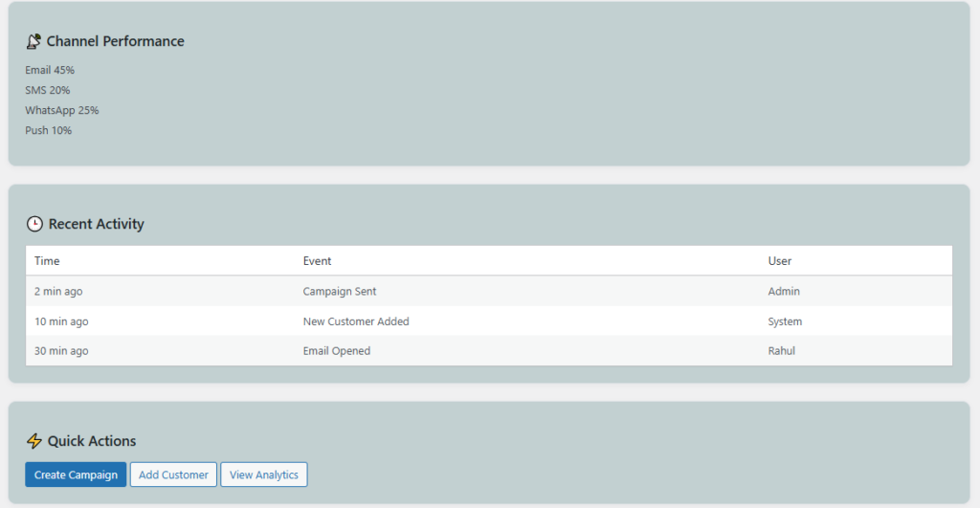
Task: Select the Campaign Sent event row
Action: pyautogui.click(x=345, y=292)
